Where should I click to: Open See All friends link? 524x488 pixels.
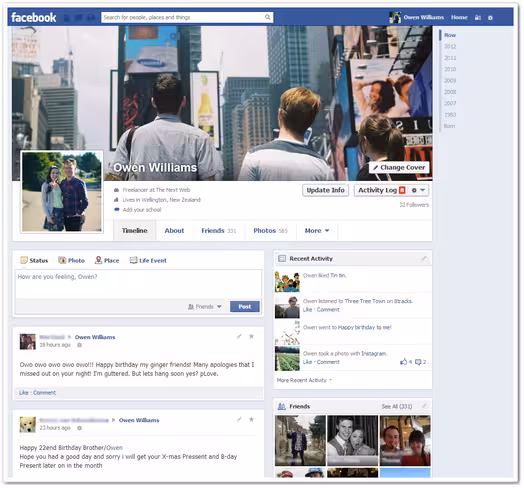point(397,406)
